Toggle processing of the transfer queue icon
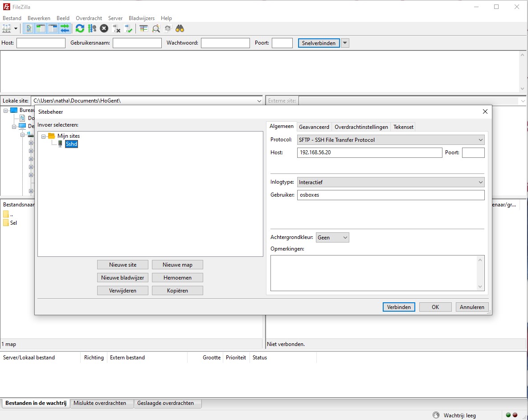 pos(92,29)
